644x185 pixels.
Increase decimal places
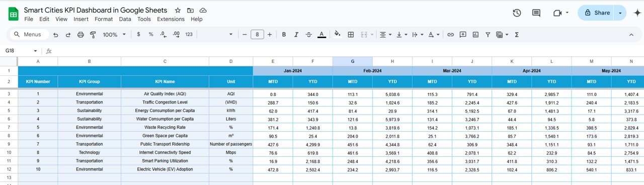(x=176, y=35)
